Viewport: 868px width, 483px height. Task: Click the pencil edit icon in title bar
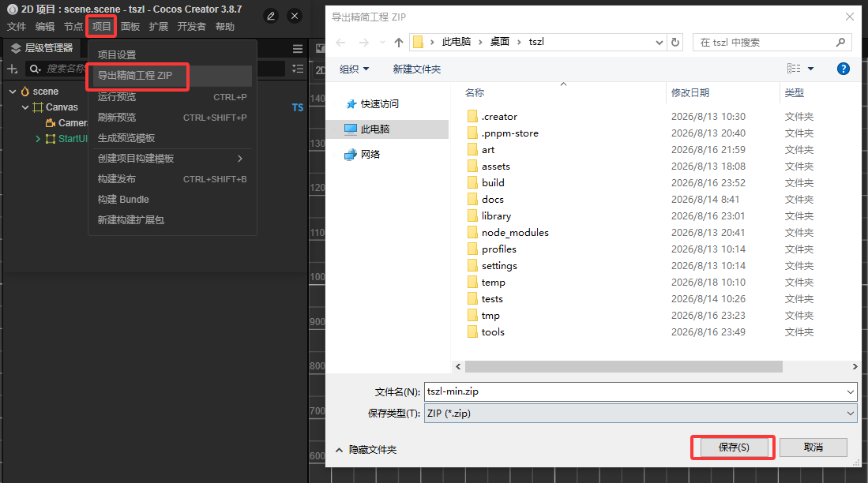click(271, 16)
